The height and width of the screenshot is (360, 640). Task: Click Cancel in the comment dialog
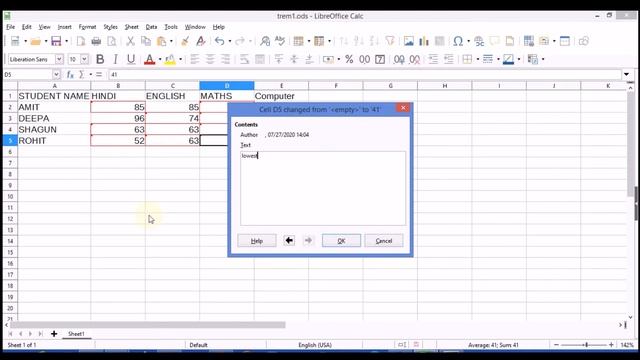384,241
